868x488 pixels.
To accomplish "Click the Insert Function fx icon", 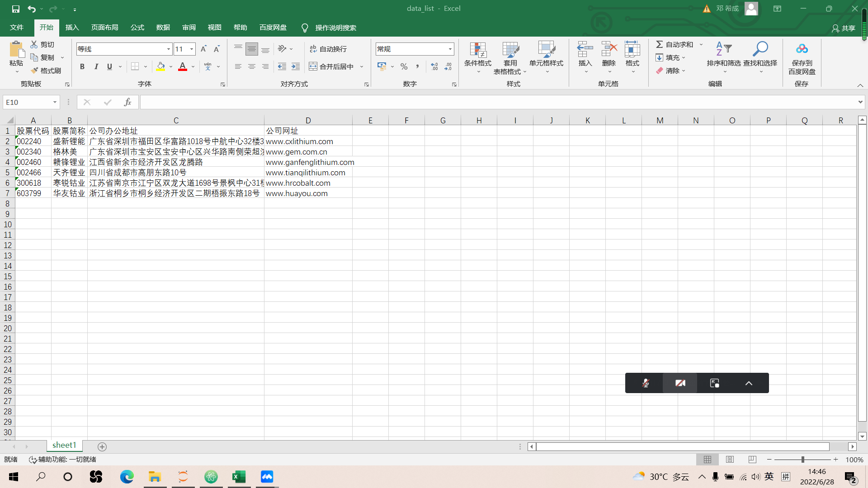I will [x=127, y=102].
